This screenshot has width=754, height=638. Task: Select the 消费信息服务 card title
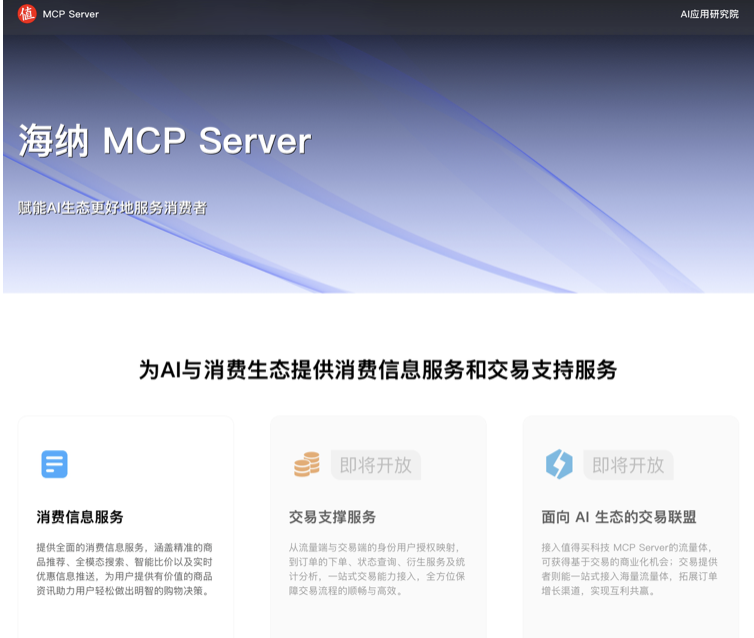(x=80, y=517)
